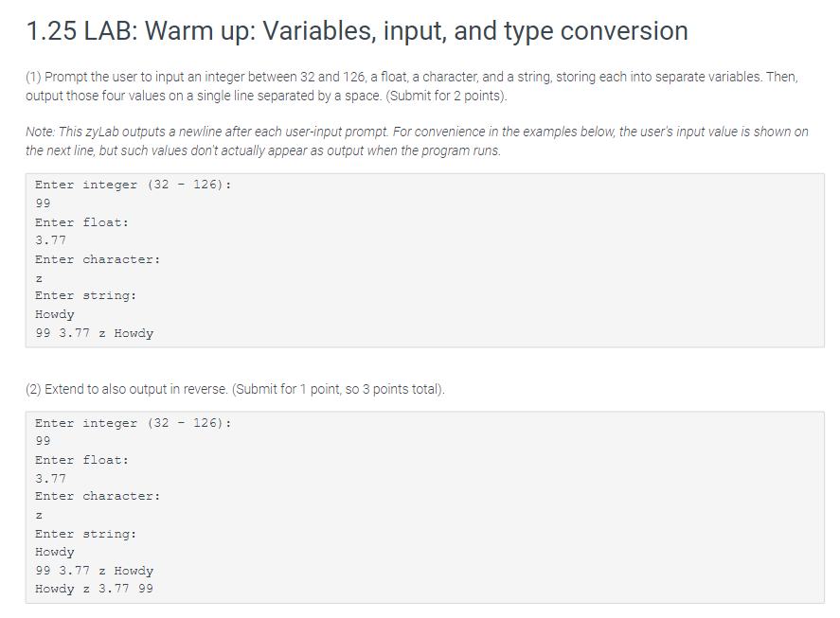
Task: Click first 'Enter integer (32 - 126):' line
Action: (134, 185)
